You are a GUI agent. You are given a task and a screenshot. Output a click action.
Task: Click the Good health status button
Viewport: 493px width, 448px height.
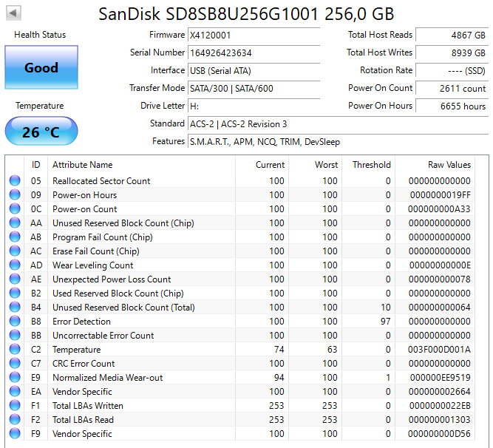(x=41, y=67)
